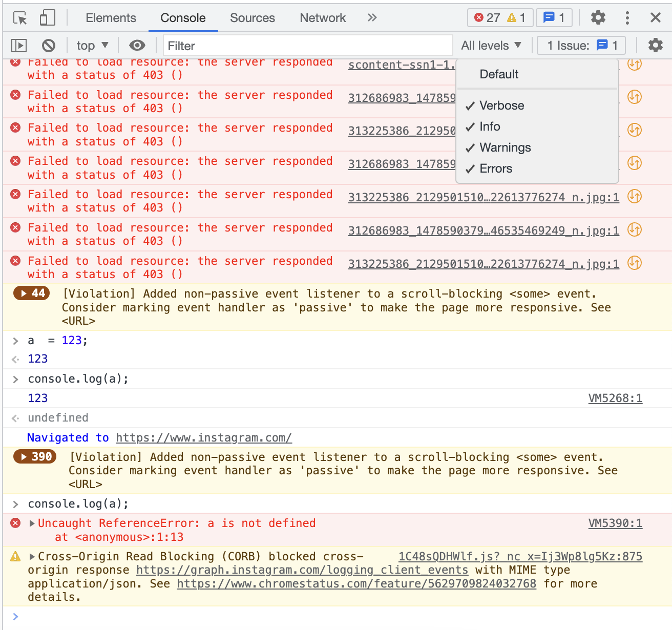672x630 pixels.
Task: Open DevTools settings gear in the top bar
Action: coord(598,18)
